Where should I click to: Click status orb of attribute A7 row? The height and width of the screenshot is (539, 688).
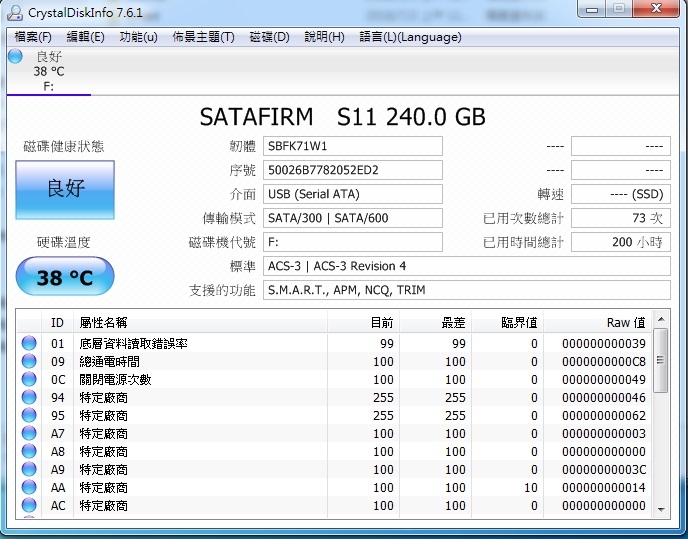29,433
